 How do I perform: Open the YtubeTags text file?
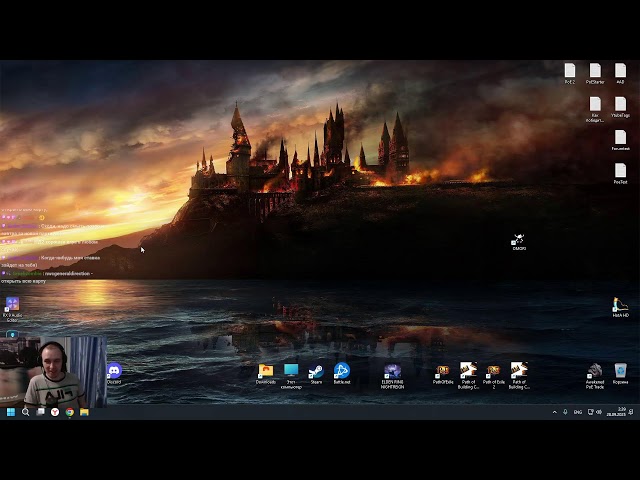pyautogui.click(x=620, y=107)
